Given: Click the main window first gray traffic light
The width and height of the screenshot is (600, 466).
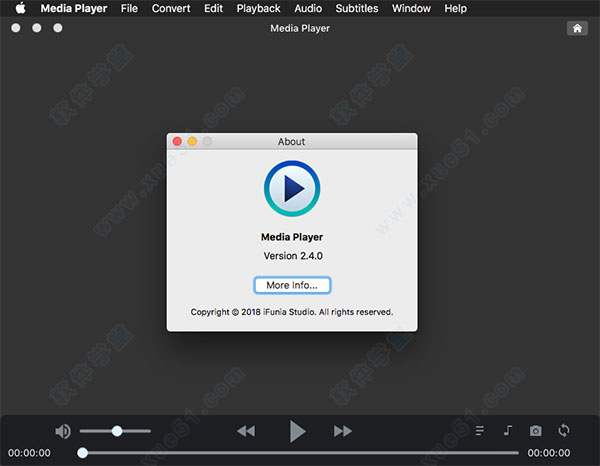Looking at the screenshot, I should pos(16,28).
